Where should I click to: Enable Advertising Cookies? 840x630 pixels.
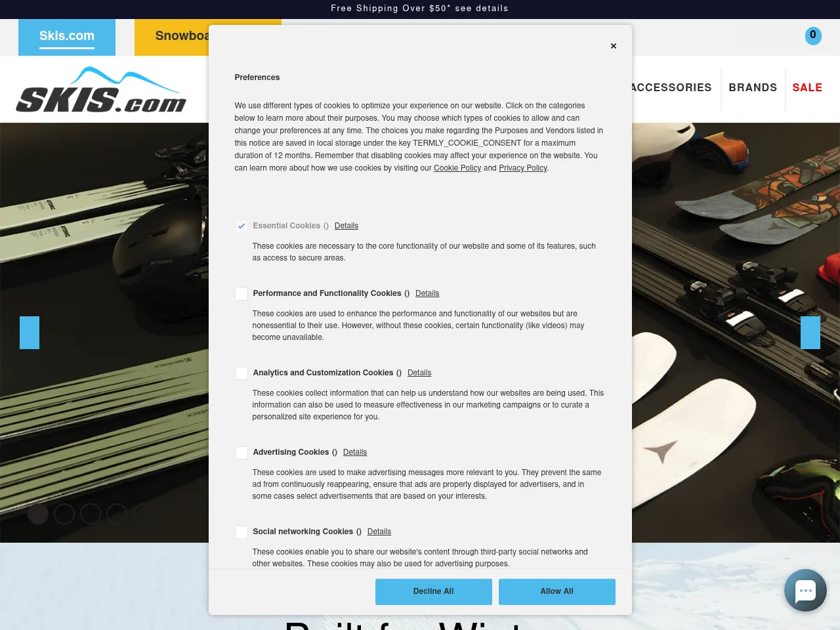(x=241, y=452)
